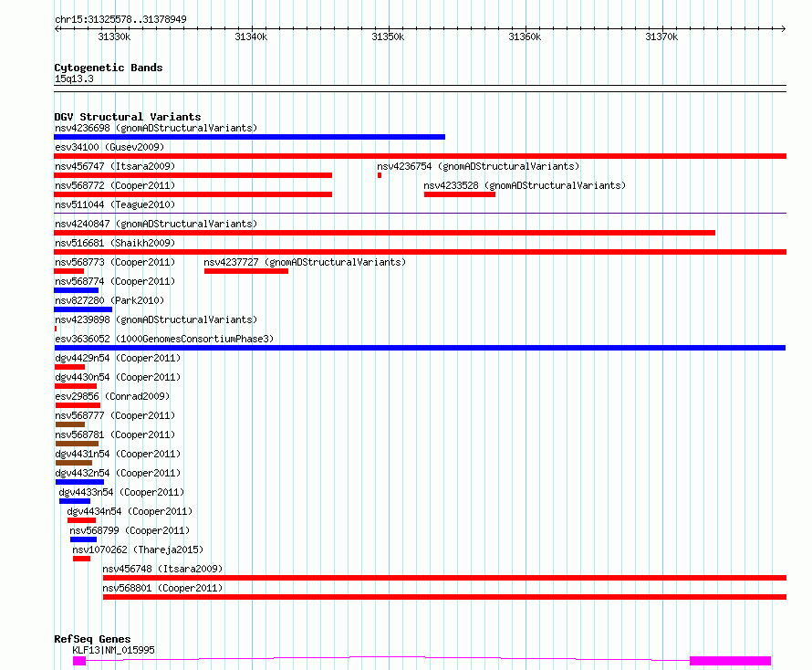Click the nsv568774 blue variant bar

(76, 290)
